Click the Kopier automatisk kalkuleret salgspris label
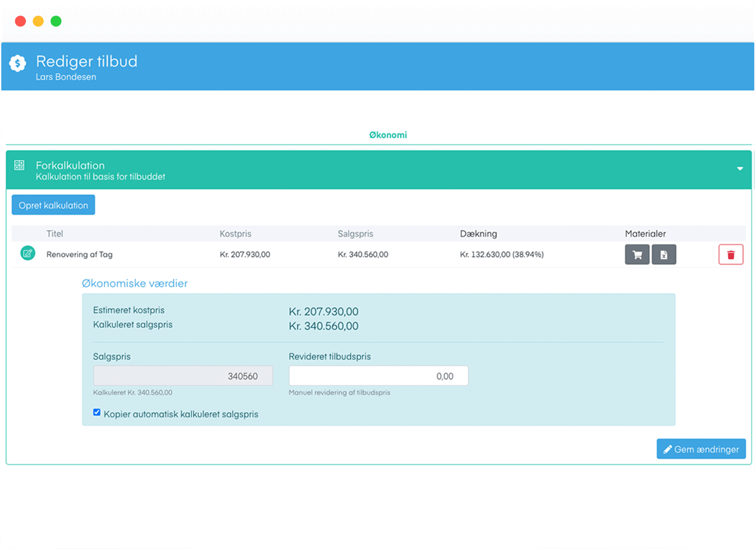 pyautogui.click(x=181, y=415)
